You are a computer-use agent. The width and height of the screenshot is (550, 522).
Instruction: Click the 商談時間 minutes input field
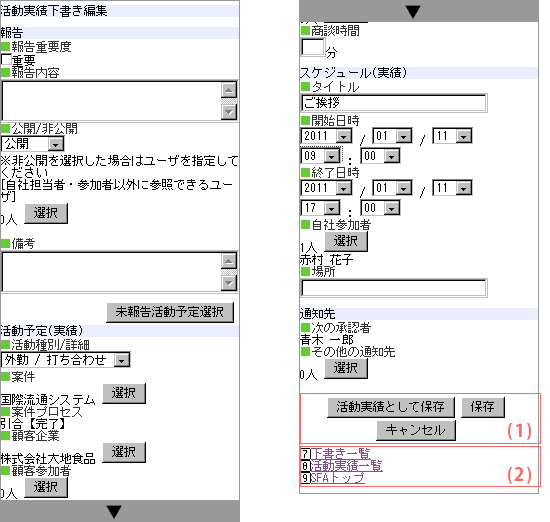(312, 47)
